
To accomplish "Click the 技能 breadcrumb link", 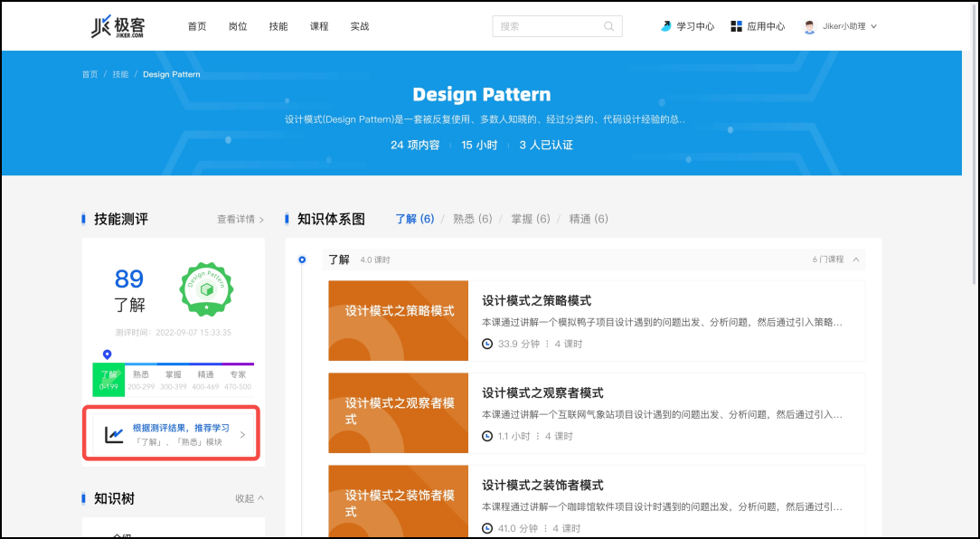I will [120, 74].
